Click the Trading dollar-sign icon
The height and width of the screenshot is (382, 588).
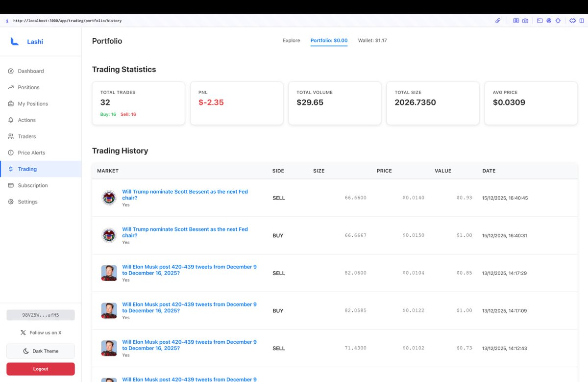coord(11,169)
